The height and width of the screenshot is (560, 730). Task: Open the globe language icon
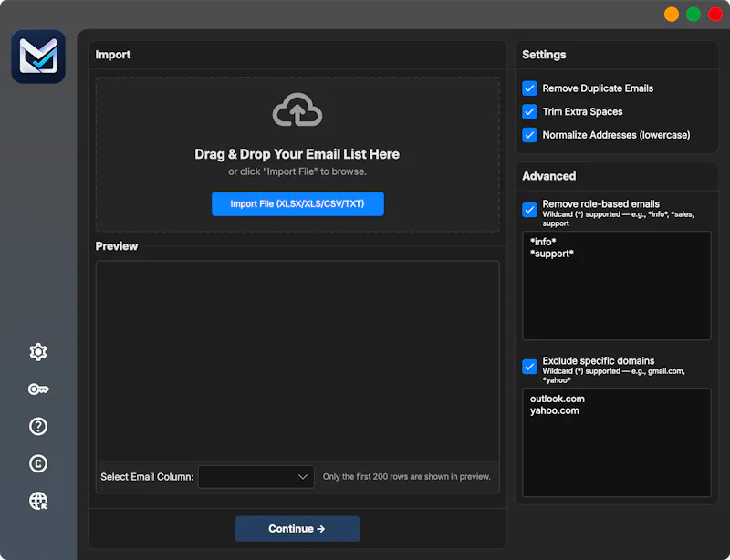38,501
